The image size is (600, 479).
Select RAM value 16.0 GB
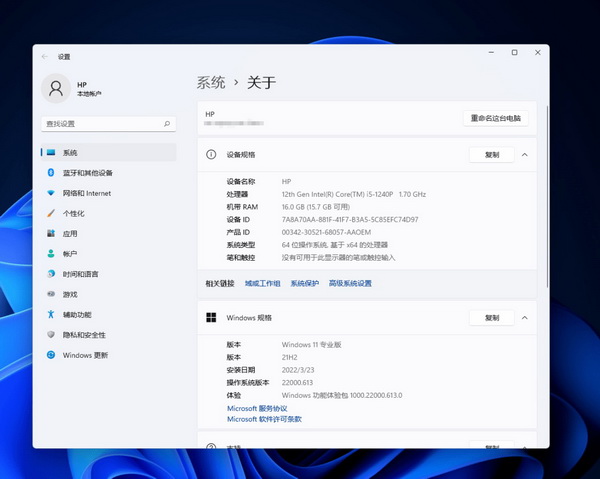pyautogui.click(x=316, y=207)
